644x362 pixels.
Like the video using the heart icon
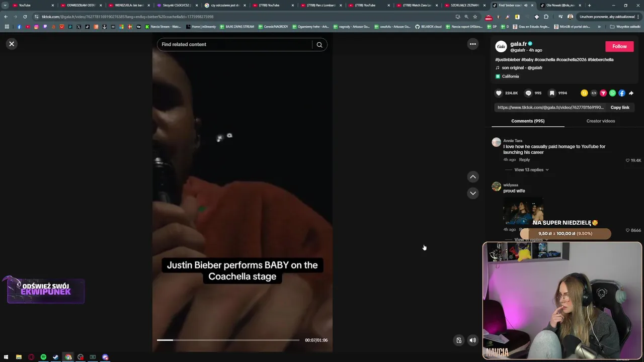coord(499,93)
